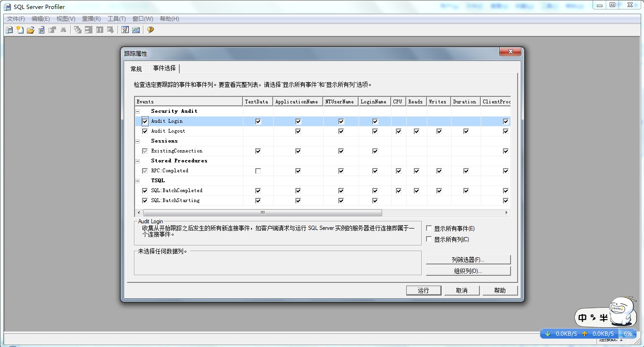
Task: Uncheck ApplicationName for Audit Login
Action: point(298,121)
